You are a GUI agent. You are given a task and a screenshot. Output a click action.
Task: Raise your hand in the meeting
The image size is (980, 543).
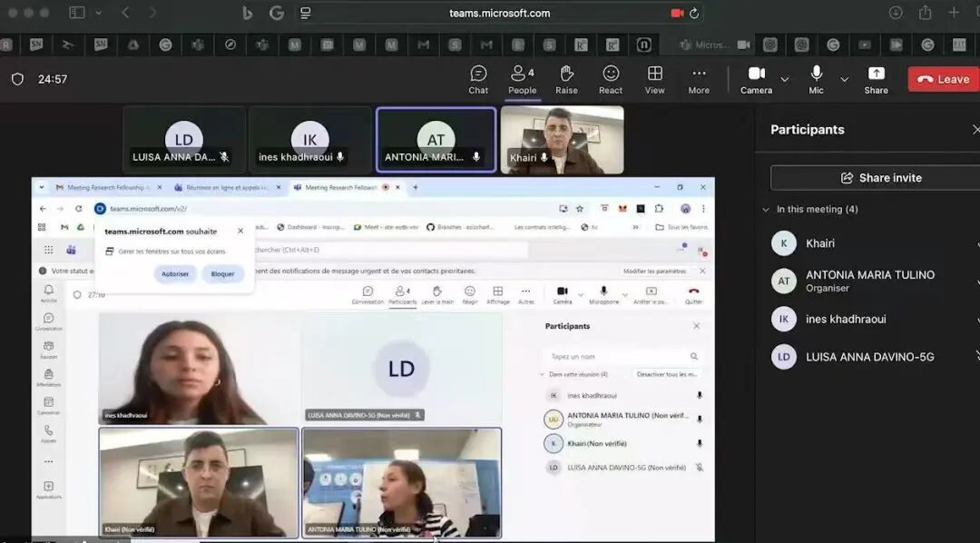(x=566, y=79)
